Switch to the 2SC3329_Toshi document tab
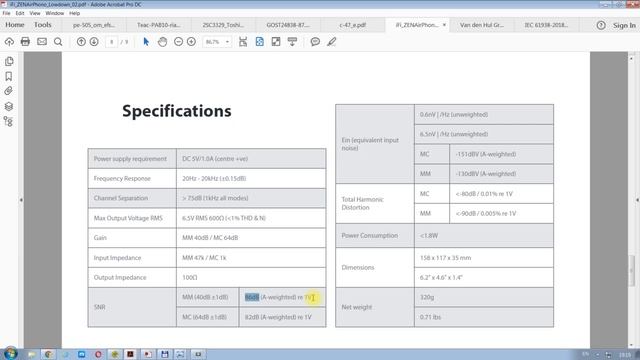 tap(223, 25)
